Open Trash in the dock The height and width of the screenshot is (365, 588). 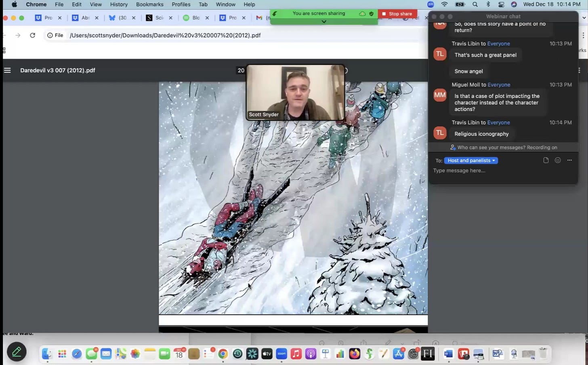point(543,354)
